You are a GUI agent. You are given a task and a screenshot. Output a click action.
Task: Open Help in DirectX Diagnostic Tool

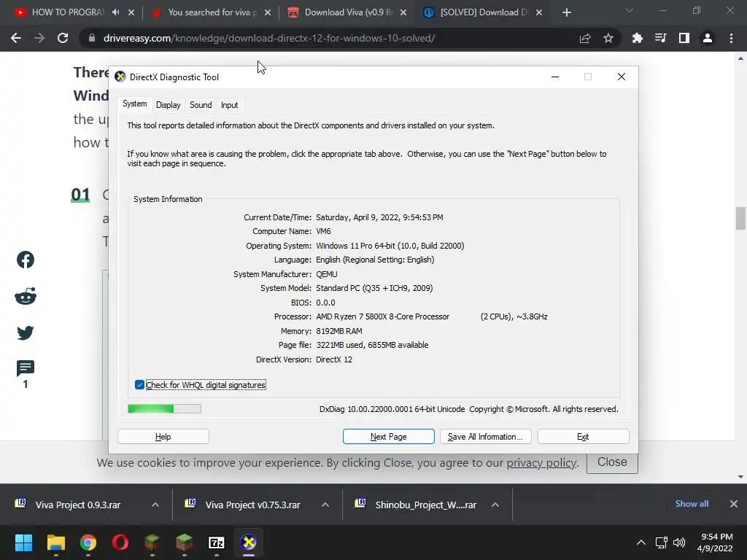pos(163,437)
